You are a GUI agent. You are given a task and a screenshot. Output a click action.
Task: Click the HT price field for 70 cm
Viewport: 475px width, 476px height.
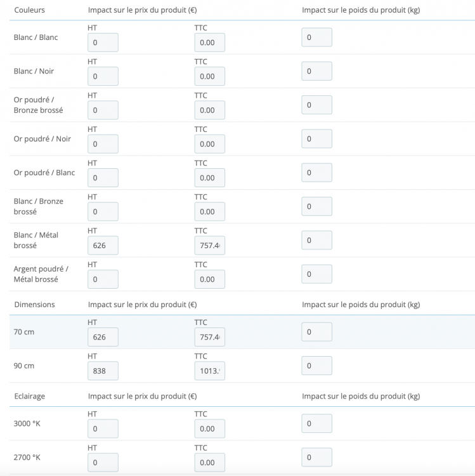point(103,337)
